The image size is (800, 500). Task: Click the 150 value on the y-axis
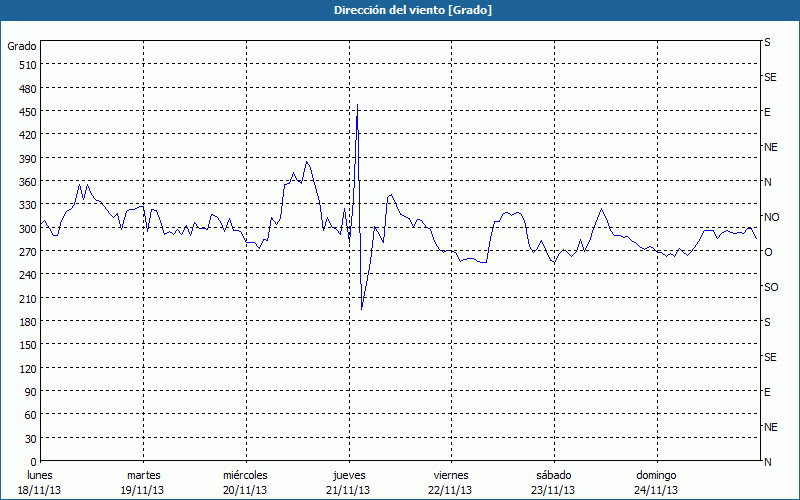pos(27,345)
